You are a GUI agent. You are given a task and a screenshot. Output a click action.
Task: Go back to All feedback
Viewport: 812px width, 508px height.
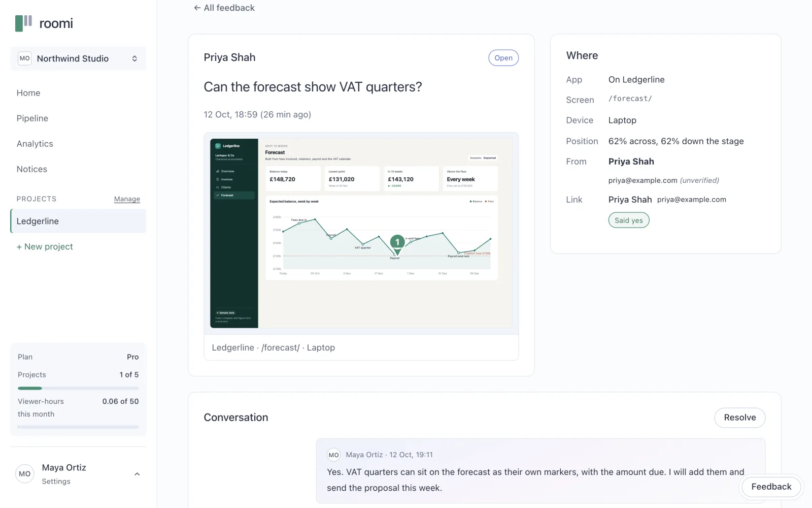(x=224, y=8)
